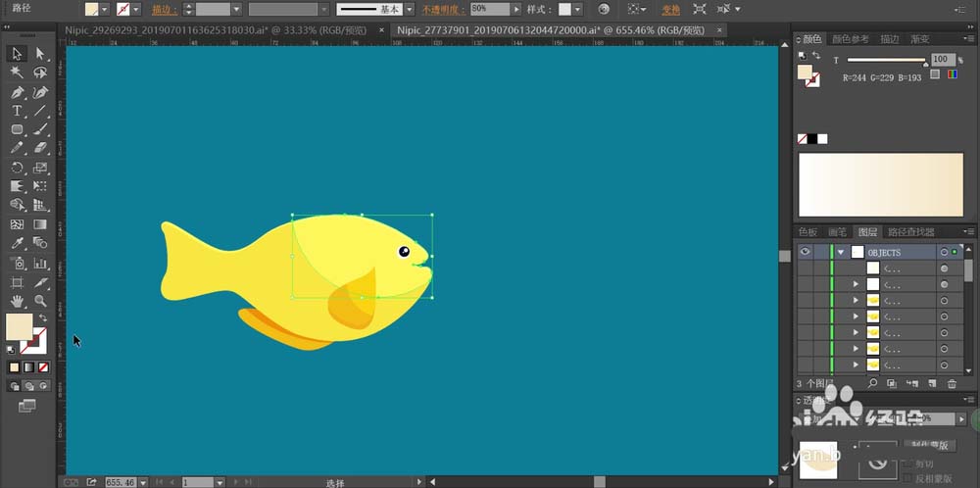Collapse the OBJECTS layer tree
Image resolution: width=980 pixels, height=488 pixels.
pos(841,253)
